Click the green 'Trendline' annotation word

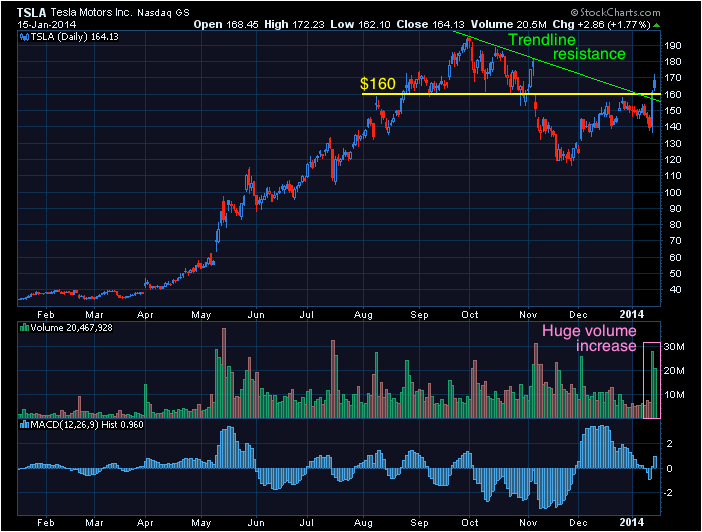click(x=542, y=40)
